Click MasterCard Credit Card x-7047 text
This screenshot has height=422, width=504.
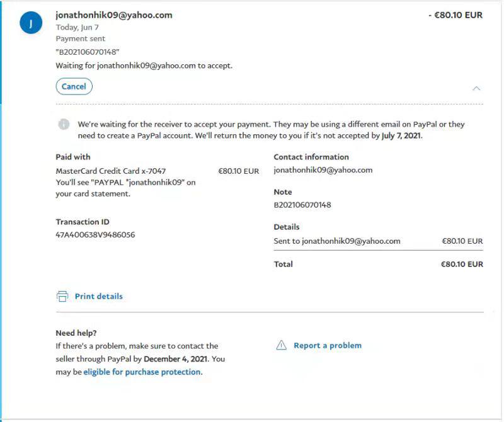pyautogui.click(x=110, y=171)
